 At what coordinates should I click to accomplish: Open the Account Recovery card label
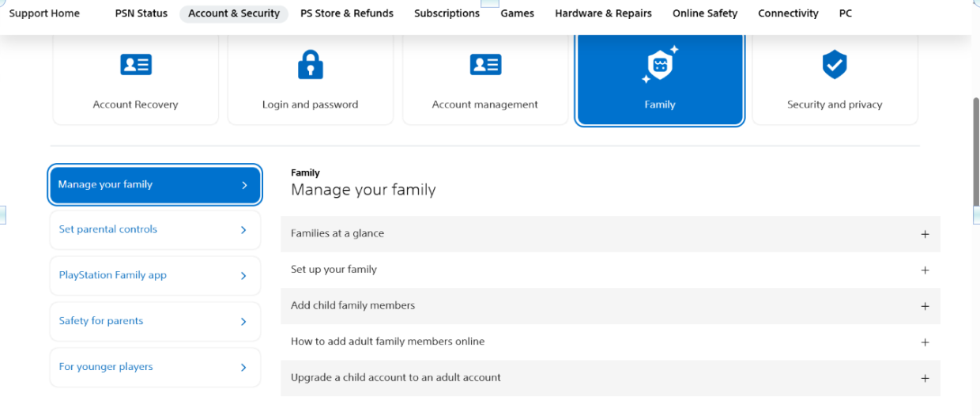coord(135,104)
